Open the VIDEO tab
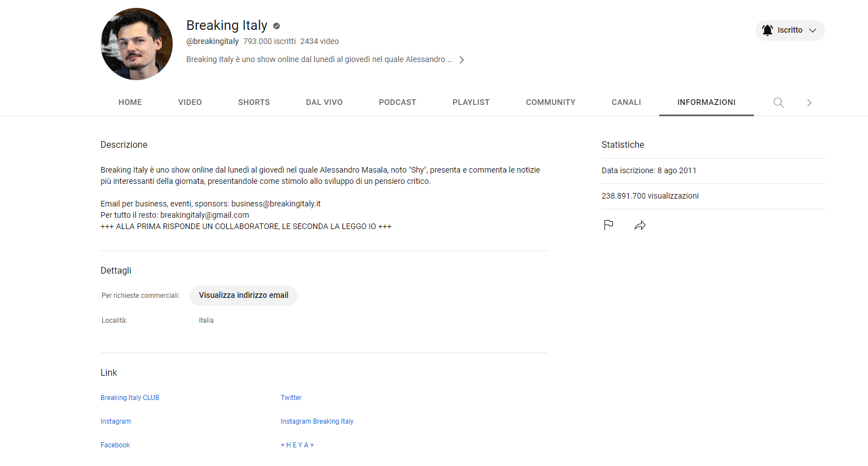 tap(190, 102)
